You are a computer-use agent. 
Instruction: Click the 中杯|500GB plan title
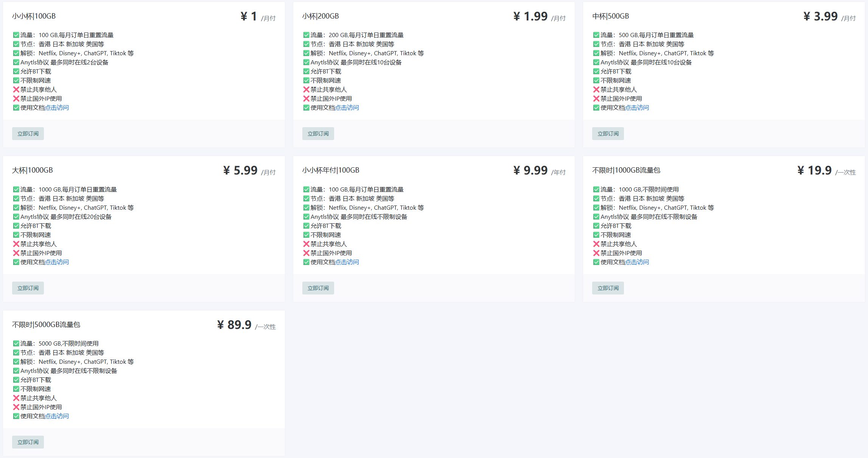coord(611,16)
